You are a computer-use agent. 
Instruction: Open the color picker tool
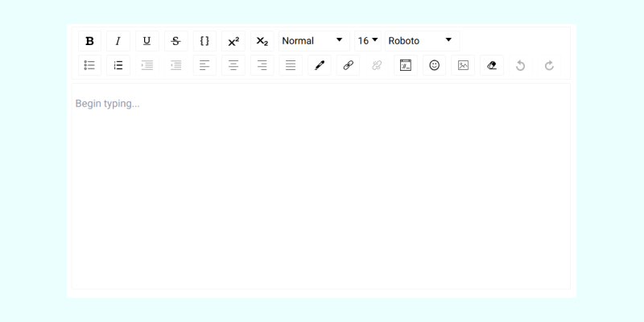(319, 65)
